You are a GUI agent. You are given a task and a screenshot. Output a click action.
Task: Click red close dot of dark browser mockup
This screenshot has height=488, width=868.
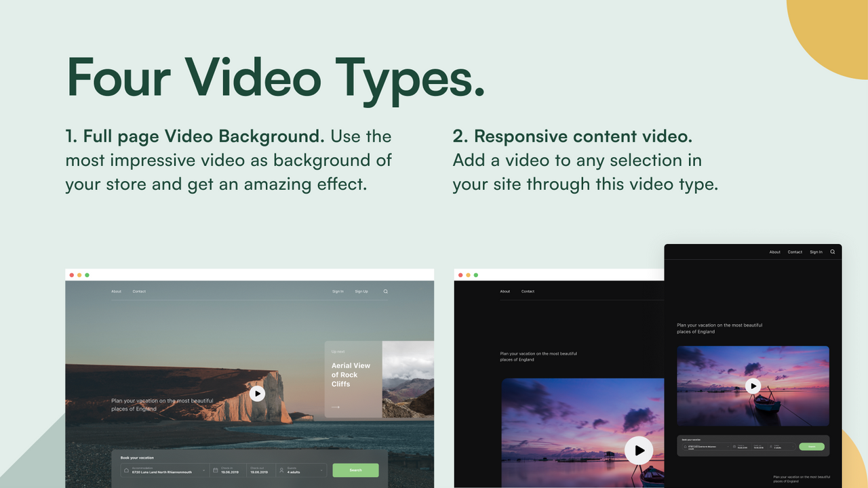pyautogui.click(x=461, y=275)
